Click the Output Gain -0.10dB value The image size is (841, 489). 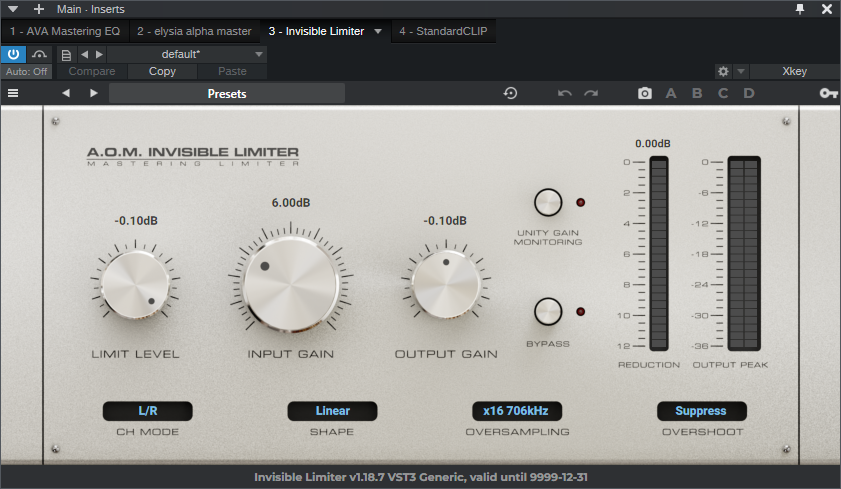pos(445,220)
